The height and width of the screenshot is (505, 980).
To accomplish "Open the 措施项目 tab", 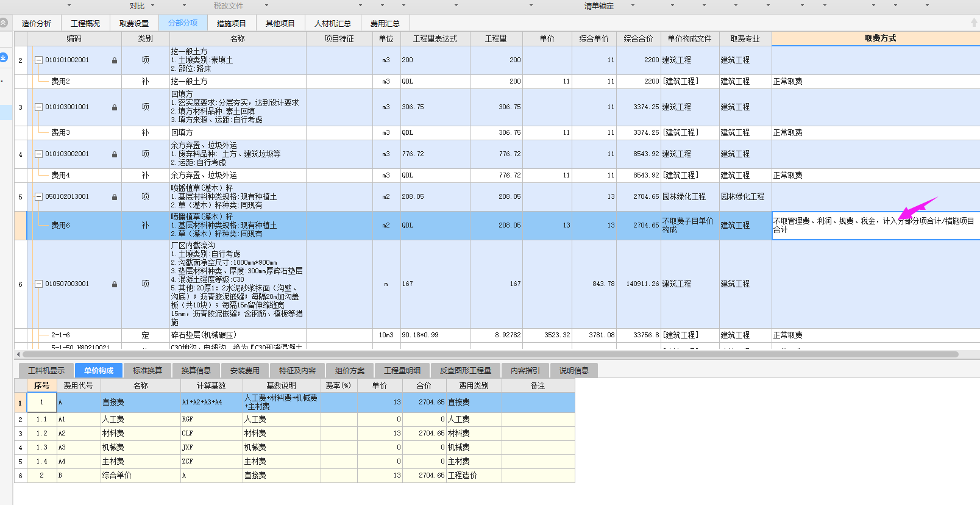I will click(x=232, y=23).
